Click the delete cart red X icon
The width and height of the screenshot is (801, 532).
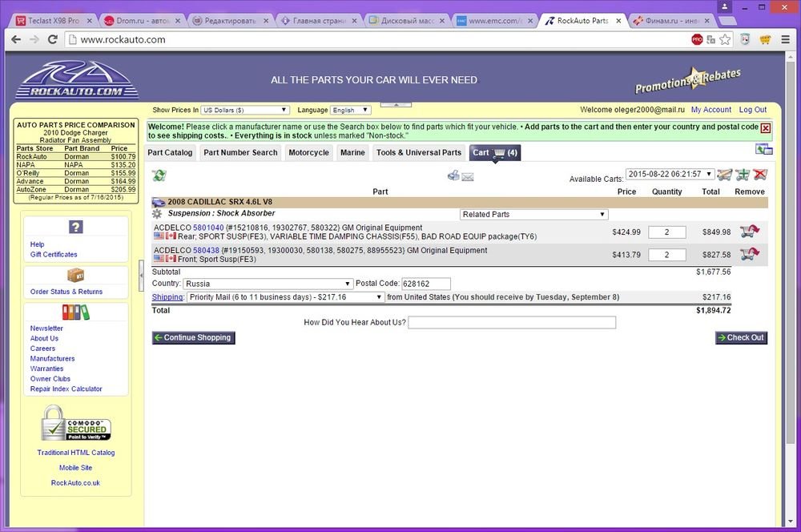(x=759, y=175)
